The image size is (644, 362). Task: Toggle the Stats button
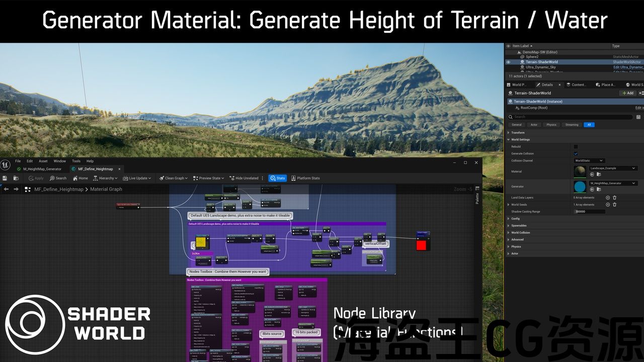pos(277,178)
